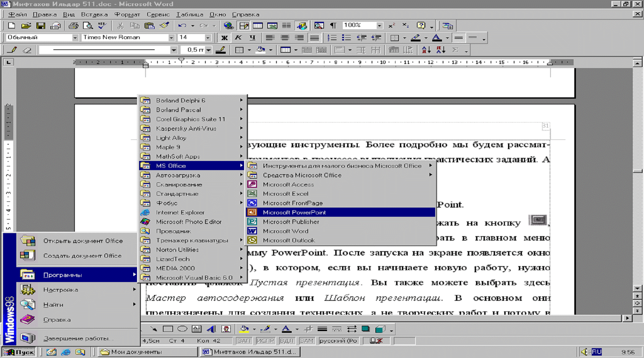Click the Пуск start button
Image resolution: width=644 pixels, height=358 pixels.
19,352
